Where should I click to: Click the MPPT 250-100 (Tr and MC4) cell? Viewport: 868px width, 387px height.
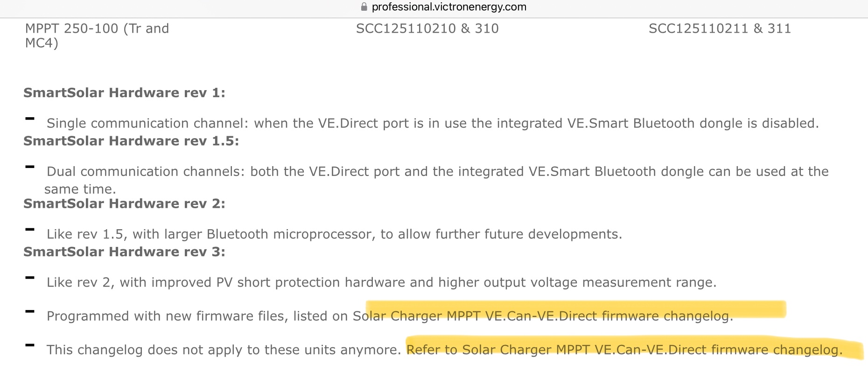[x=97, y=35]
